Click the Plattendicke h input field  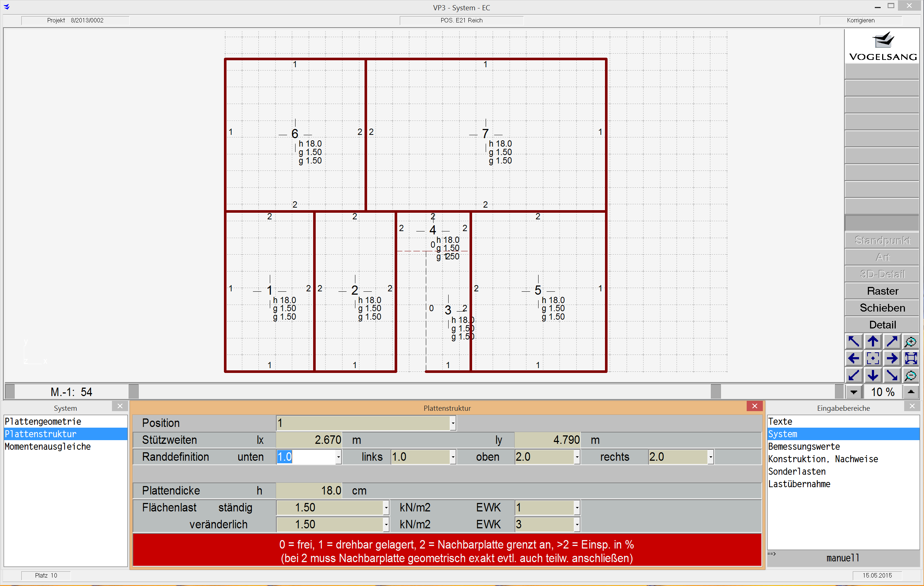pyautogui.click(x=309, y=491)
